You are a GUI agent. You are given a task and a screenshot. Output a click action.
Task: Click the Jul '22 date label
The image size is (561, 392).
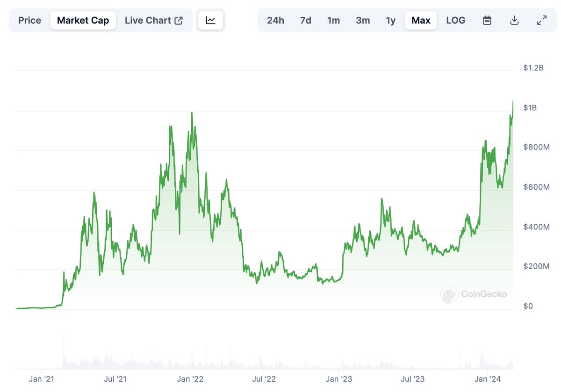[264, 379]
